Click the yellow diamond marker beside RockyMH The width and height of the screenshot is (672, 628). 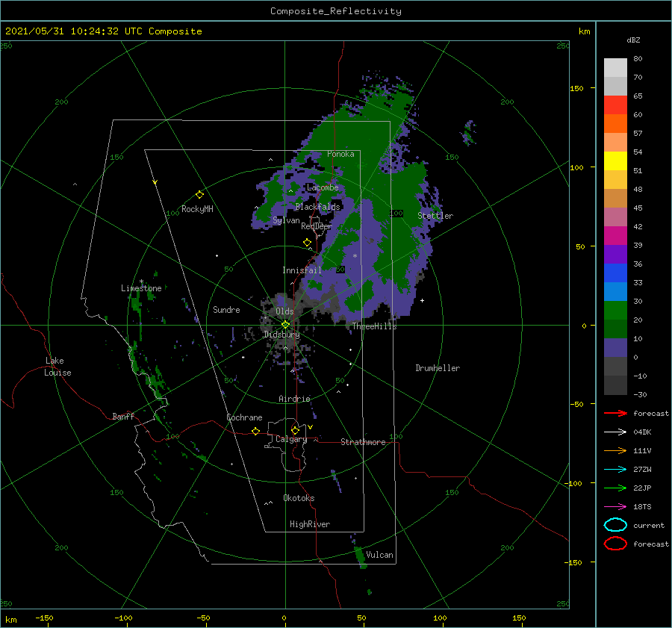click(x=199, y=195)
